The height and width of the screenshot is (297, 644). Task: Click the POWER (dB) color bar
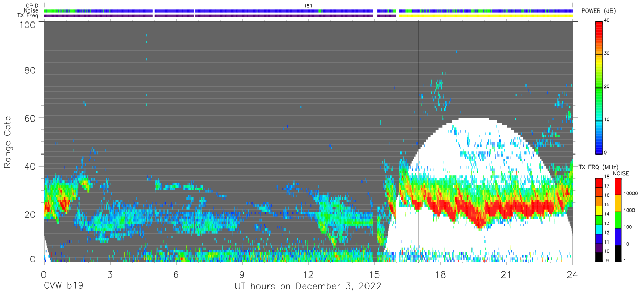599,86
